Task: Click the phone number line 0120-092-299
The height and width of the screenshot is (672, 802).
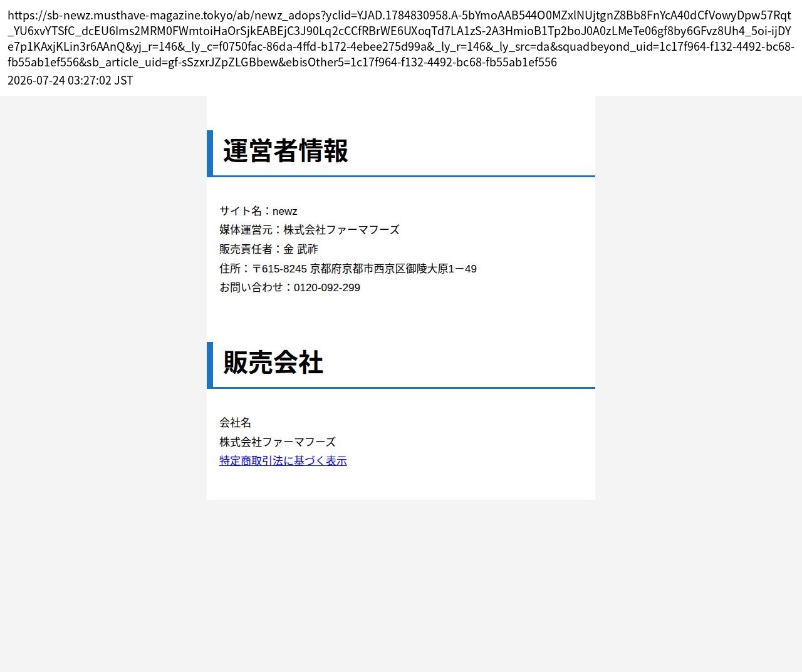Action: [x=289, y=287]
